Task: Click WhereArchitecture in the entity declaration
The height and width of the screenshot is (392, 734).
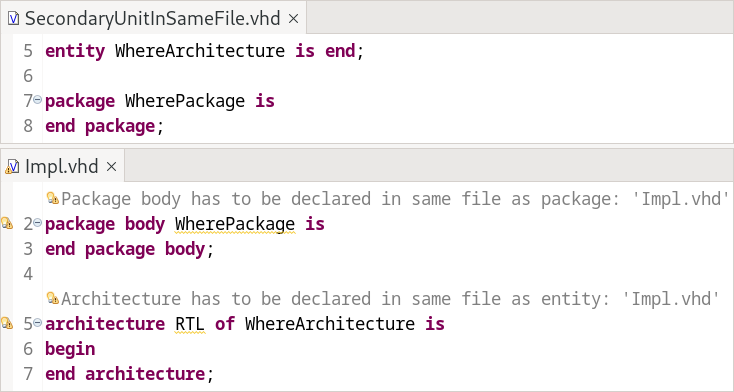Action: 200,51
